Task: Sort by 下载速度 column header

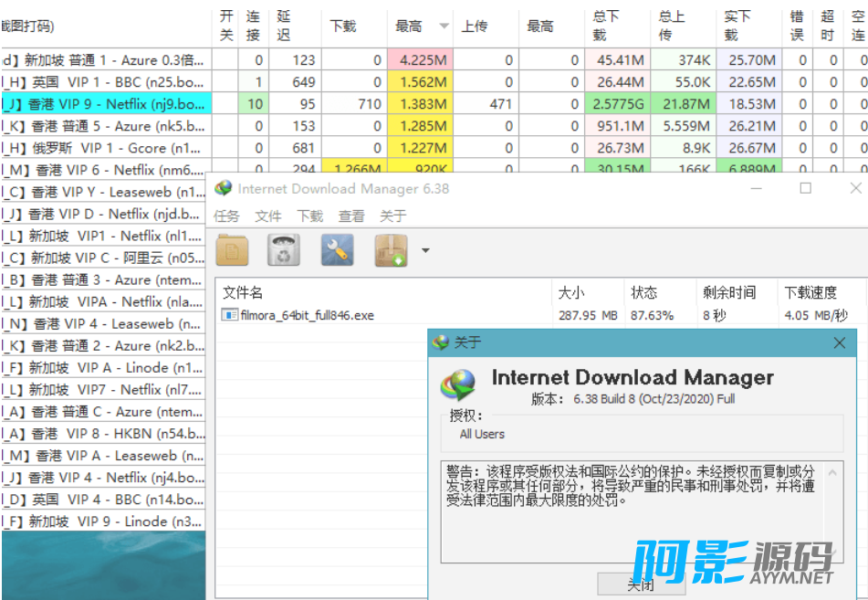Action: pyautogui.click(x=821, y=292)
